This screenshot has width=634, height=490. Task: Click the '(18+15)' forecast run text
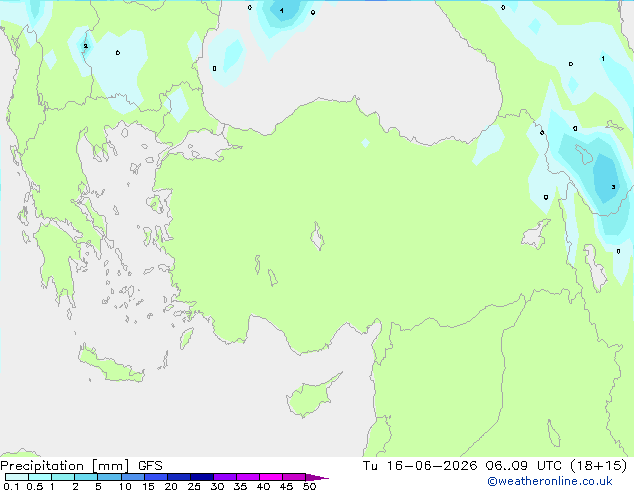coord(598,466)
